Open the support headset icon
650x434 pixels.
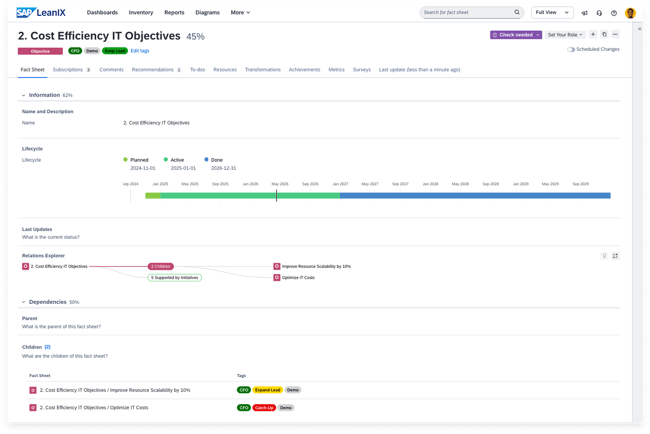click(599, 13)
